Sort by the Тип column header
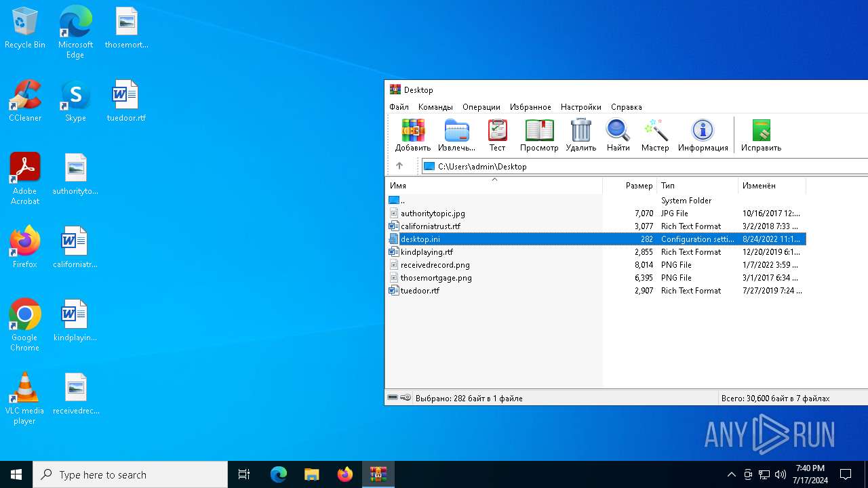Viewport: 868px width, 488px height. coord(697,186)
